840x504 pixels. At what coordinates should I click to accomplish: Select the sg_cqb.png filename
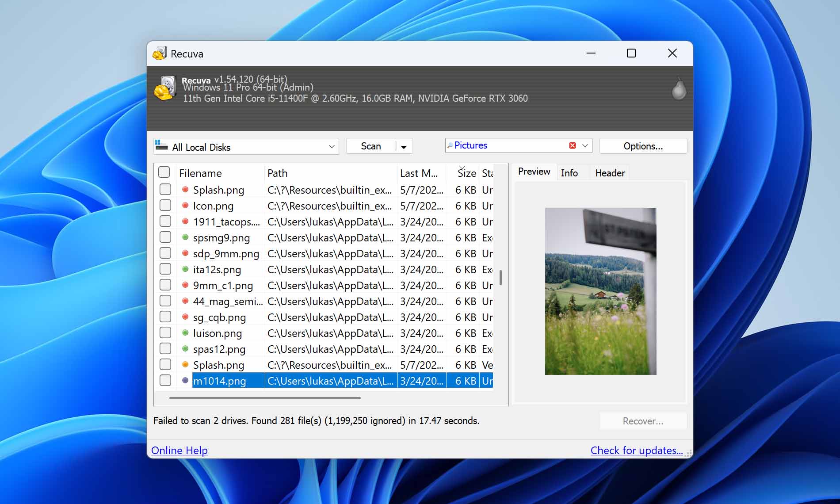tap(219, 317)
